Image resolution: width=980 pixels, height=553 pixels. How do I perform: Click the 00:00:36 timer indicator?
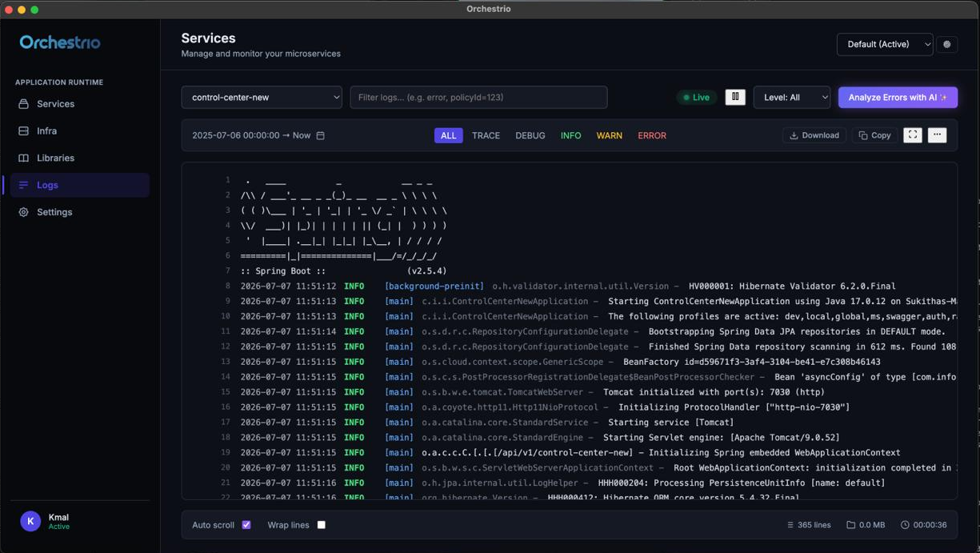point(923,525)
